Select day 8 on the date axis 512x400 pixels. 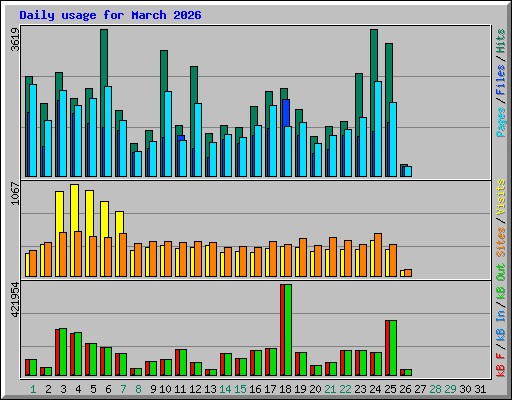click(138, 389)
